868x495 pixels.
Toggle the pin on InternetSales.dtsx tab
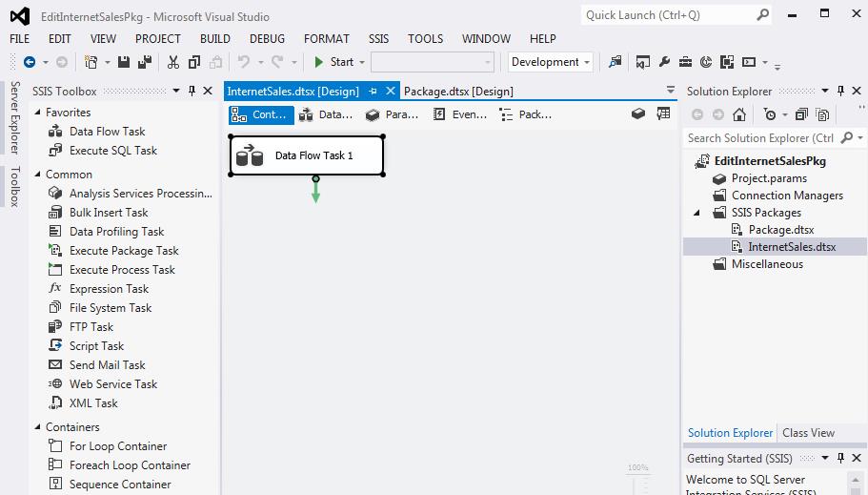(x=373, y=92)
